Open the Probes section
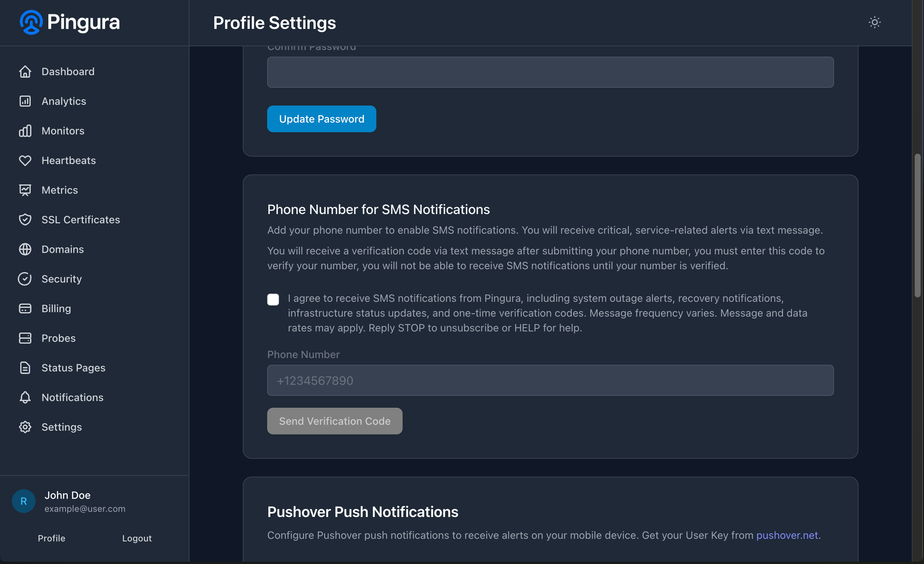This screenshot has height=564, width=924. click(58, 338)
